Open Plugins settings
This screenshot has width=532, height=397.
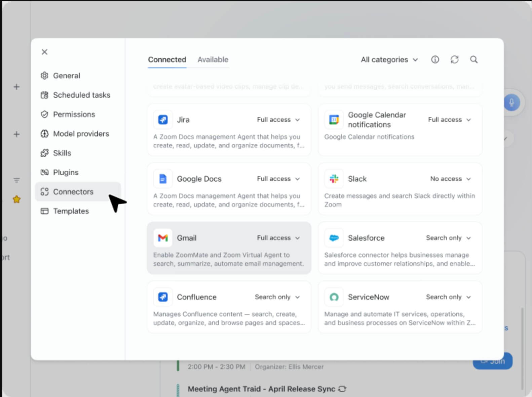pos(78,172)
